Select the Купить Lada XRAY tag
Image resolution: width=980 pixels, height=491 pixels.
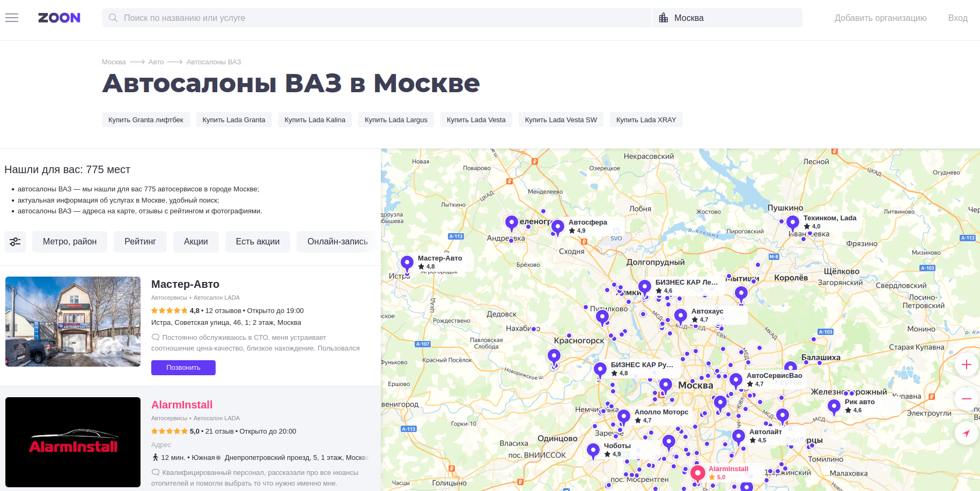(646, 120)
